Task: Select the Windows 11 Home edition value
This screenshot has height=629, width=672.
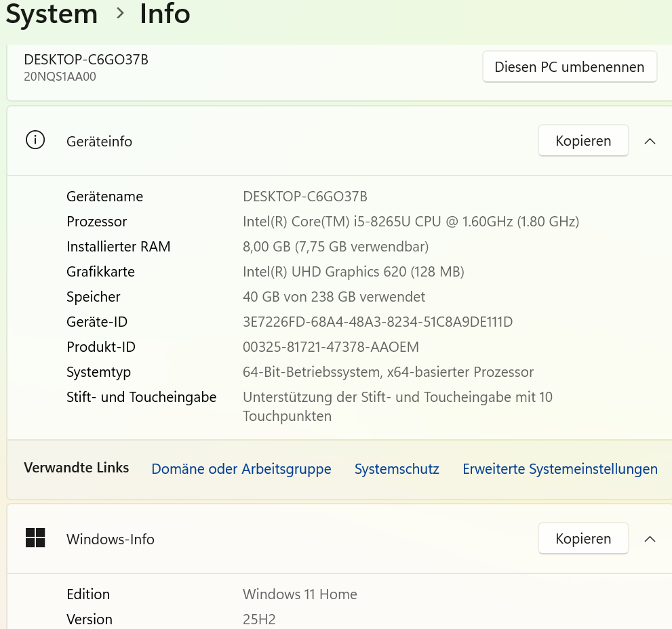Action: (x=300, y=594)
